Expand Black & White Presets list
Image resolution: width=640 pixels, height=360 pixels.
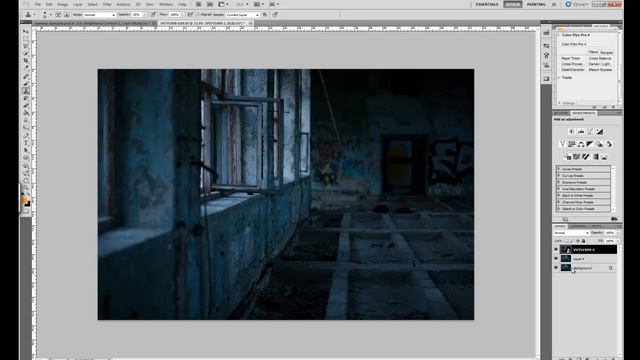(x=559, y=196)
